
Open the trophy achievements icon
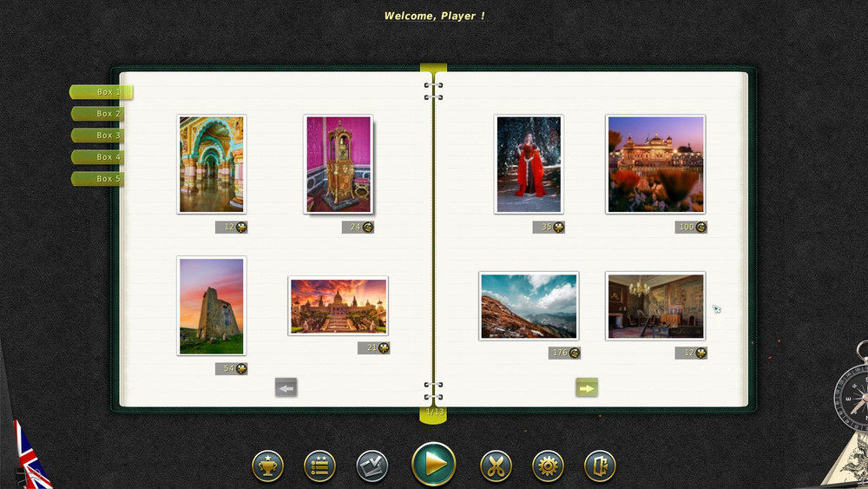tap(267, 466)
